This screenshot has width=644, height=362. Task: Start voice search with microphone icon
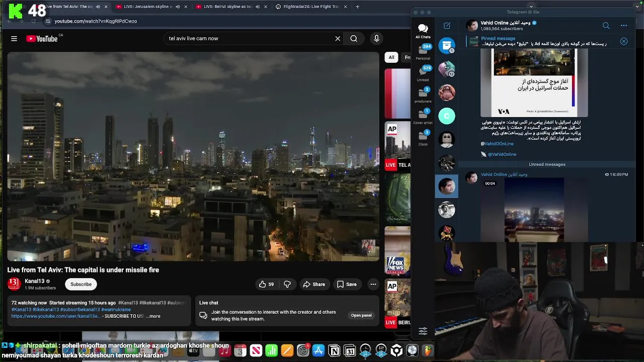point(376,39)
